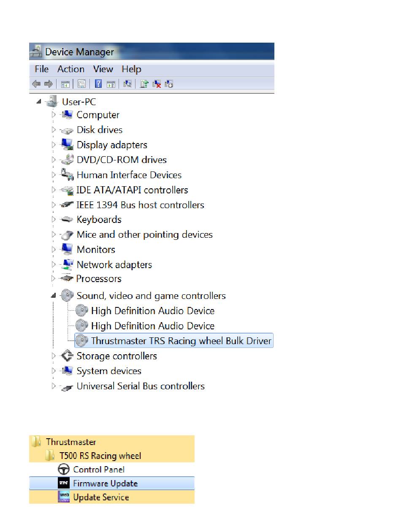401x532 pixels.
Task: Click the Device Manager title bar icon
Action: [x=36, y=52]
